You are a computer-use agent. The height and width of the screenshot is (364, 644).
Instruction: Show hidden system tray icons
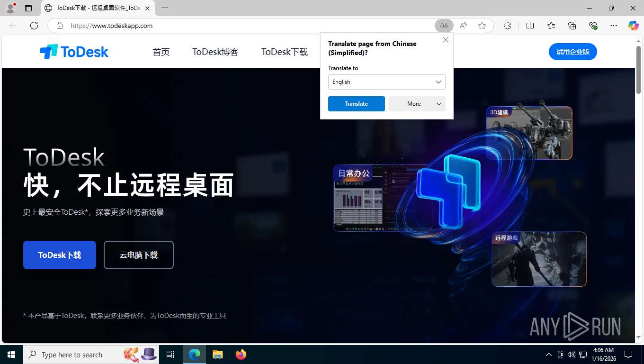click(549, 355)
